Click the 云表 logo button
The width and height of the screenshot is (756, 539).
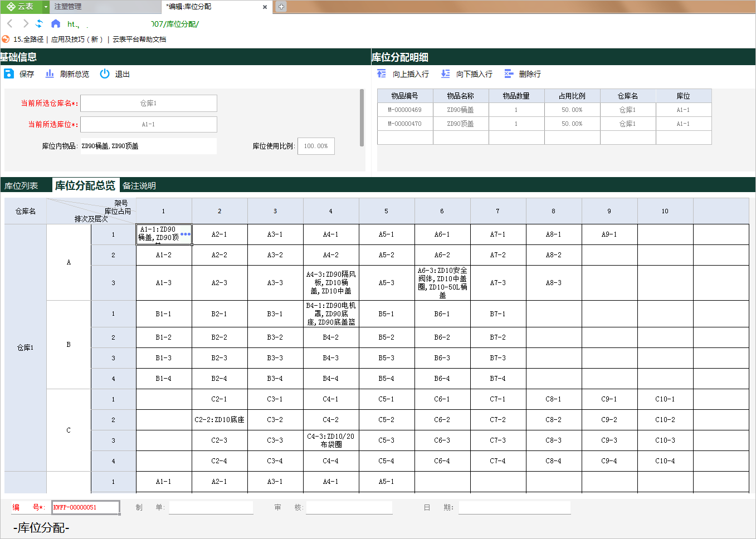[x=21, y=7]
